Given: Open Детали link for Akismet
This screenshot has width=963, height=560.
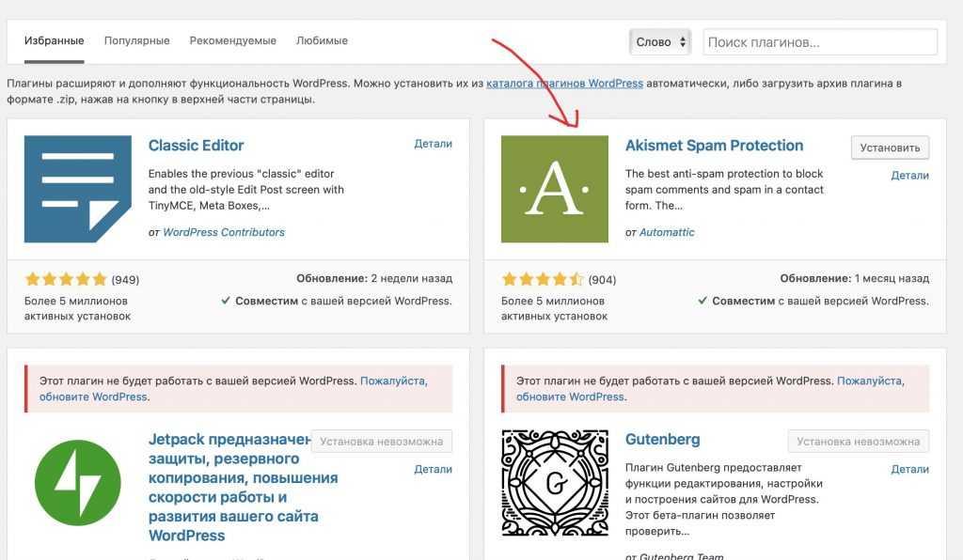Looking at the screenshot, I should [909, 175].
